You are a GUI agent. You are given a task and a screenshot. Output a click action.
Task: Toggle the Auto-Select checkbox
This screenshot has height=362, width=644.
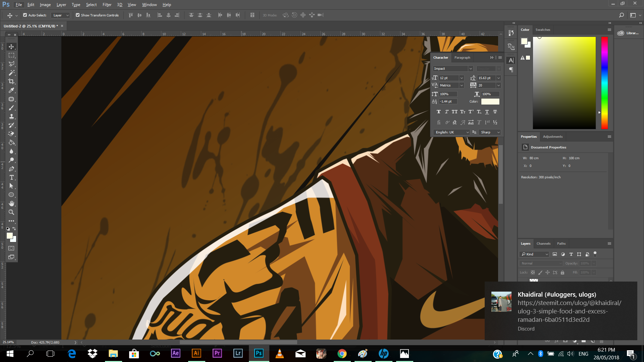[x=25, y=15]
